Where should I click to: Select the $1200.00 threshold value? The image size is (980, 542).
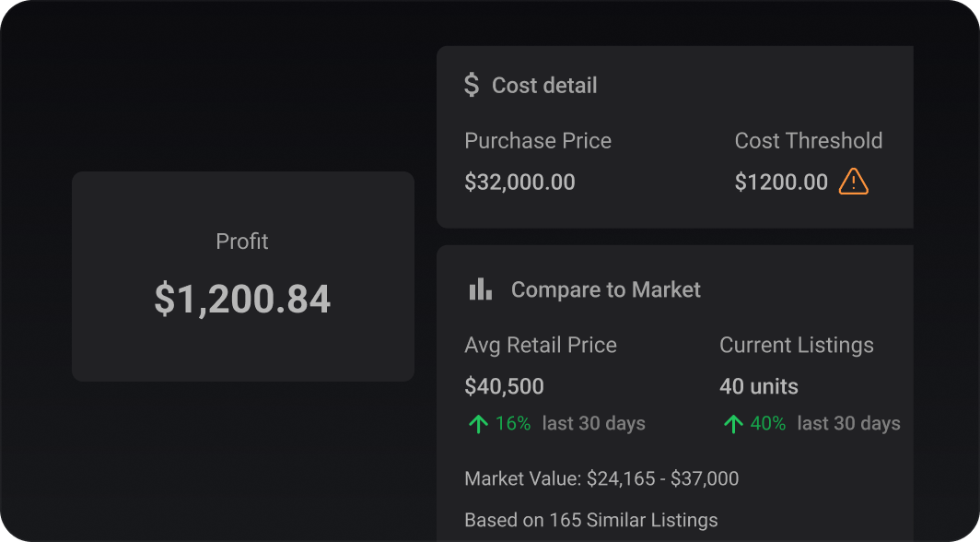point(781,182)
